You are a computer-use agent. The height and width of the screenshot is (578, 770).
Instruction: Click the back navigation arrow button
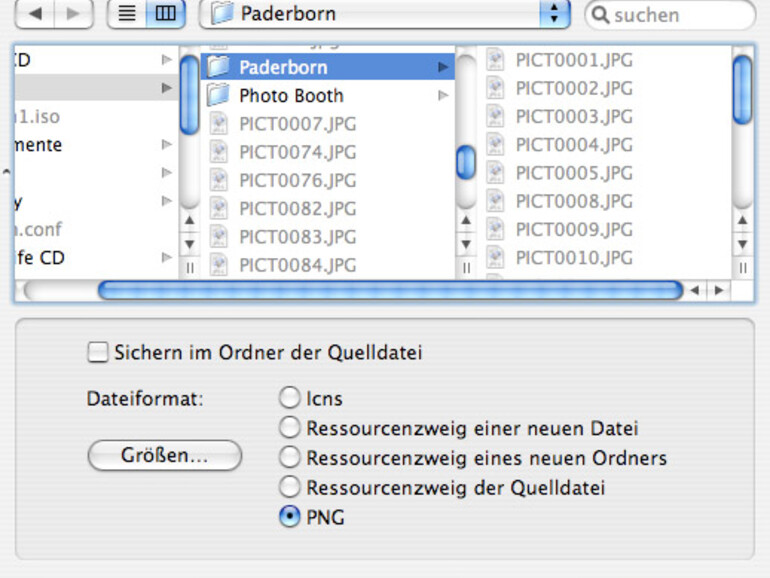pos(33,14)
